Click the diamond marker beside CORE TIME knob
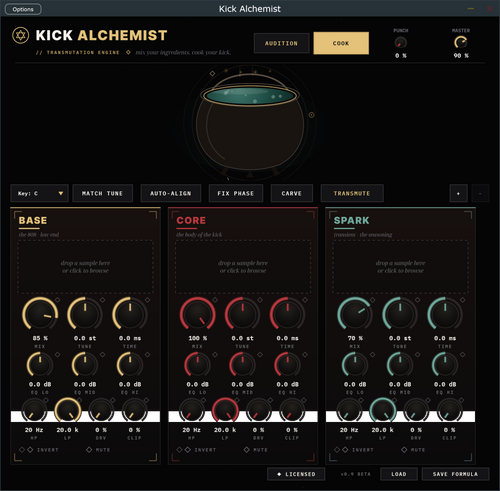This screenshot has width=500, height=491. (305, 300)
